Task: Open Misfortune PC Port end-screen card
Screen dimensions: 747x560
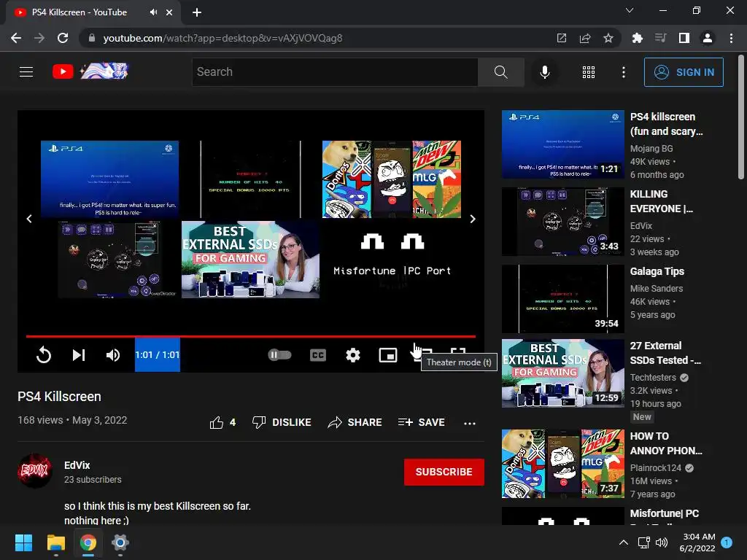Action: [392, 259]
